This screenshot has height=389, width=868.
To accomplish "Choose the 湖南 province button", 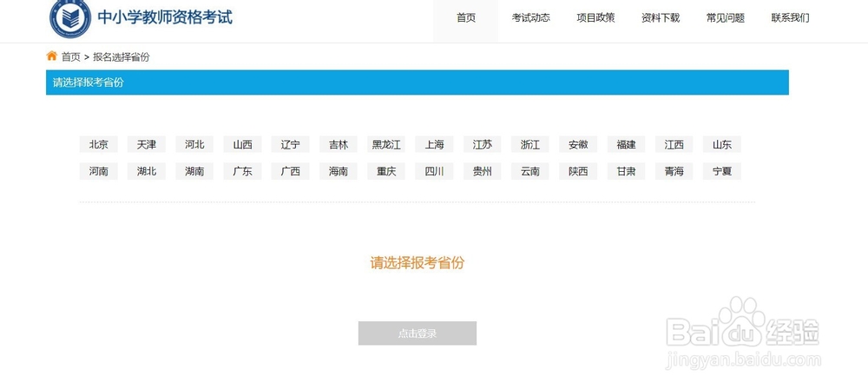I will (194, 171).
